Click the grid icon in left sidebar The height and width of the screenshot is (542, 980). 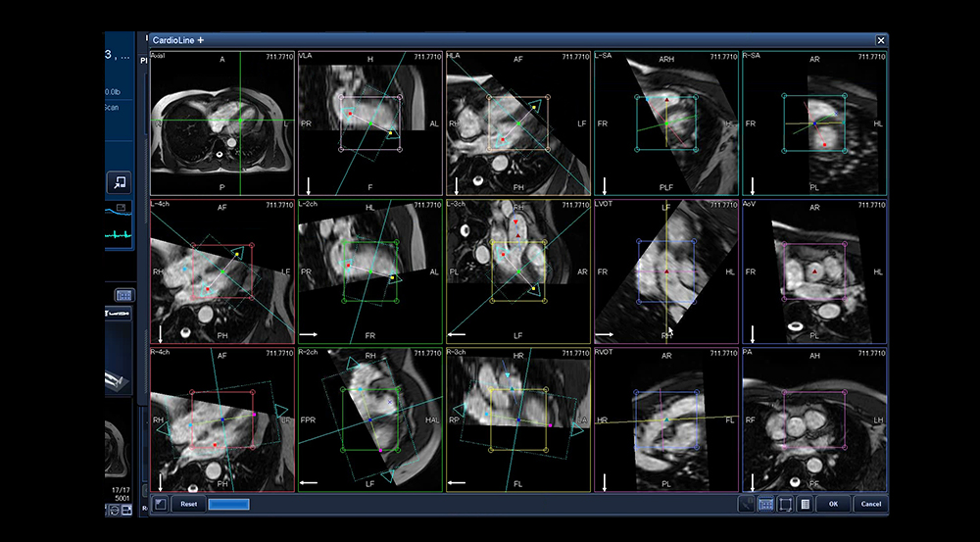click(123, 294)
